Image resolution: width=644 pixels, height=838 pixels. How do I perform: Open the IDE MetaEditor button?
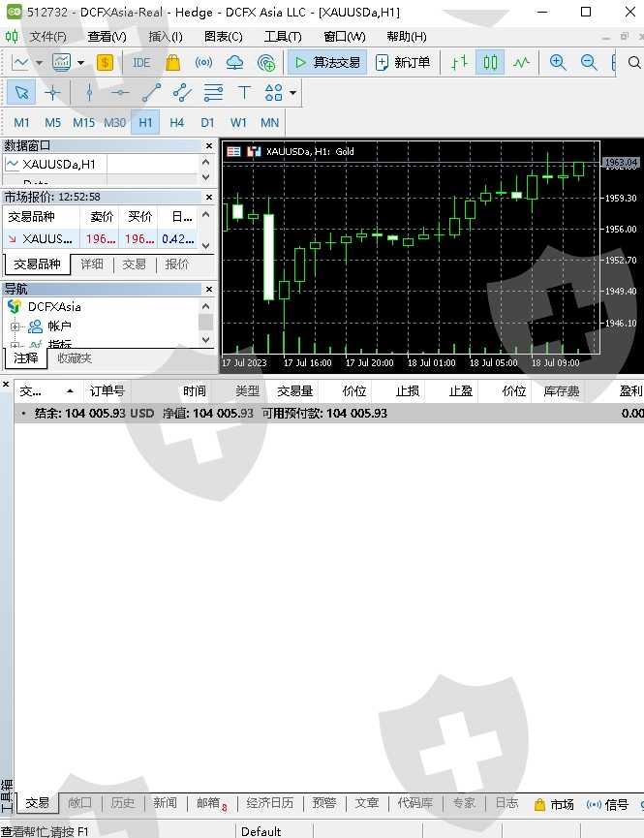[x=141, y=62]
